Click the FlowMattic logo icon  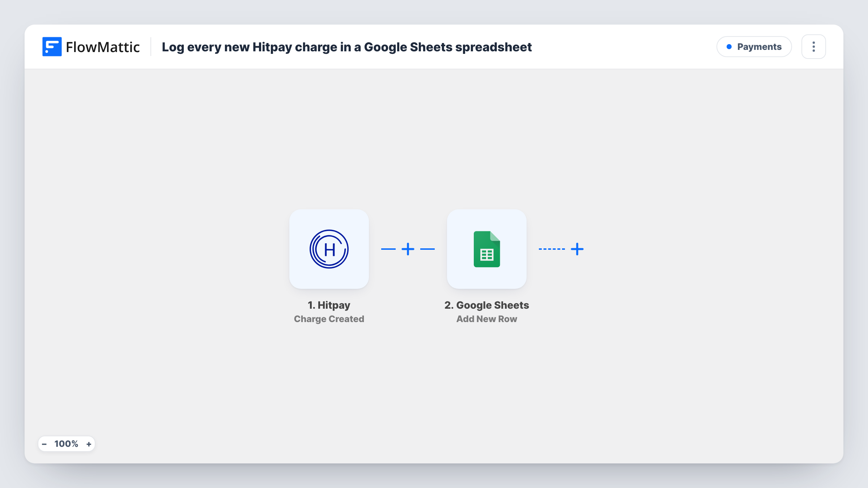coord(52,47)
